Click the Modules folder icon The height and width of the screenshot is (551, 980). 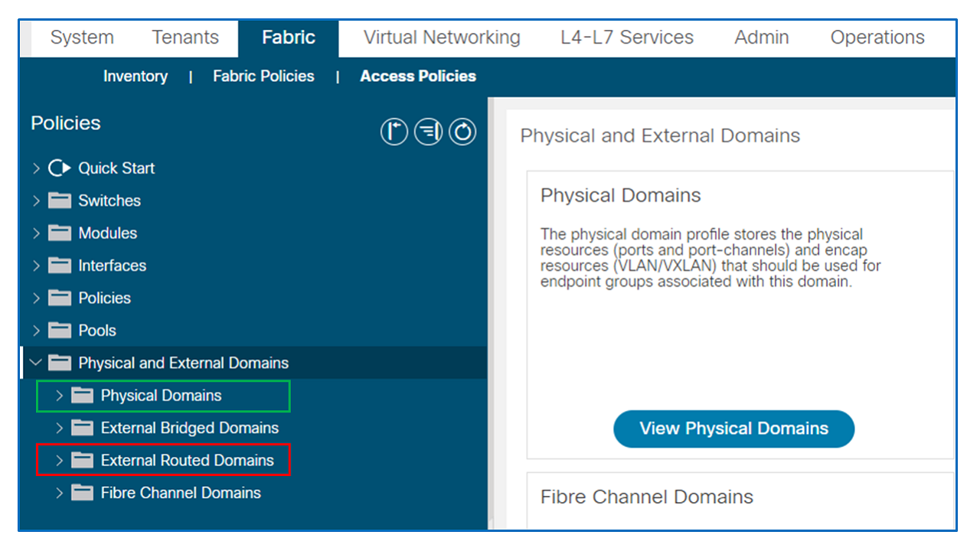point(60,233)
